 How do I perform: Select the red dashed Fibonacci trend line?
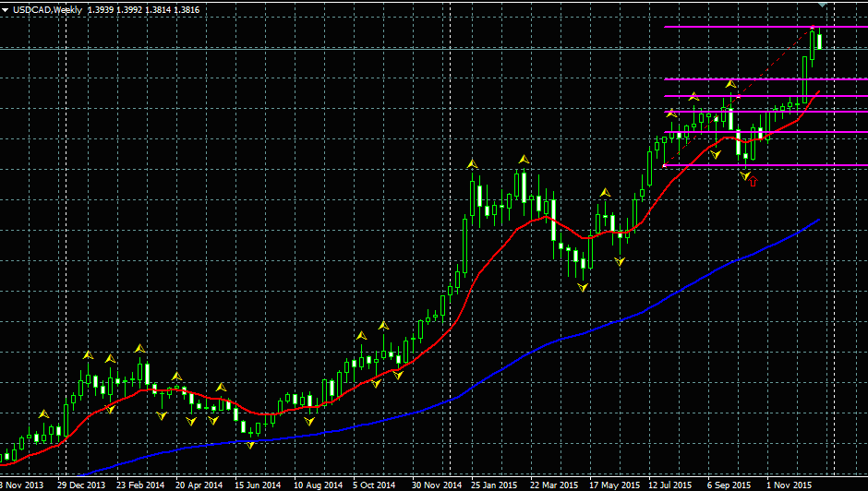739,96
